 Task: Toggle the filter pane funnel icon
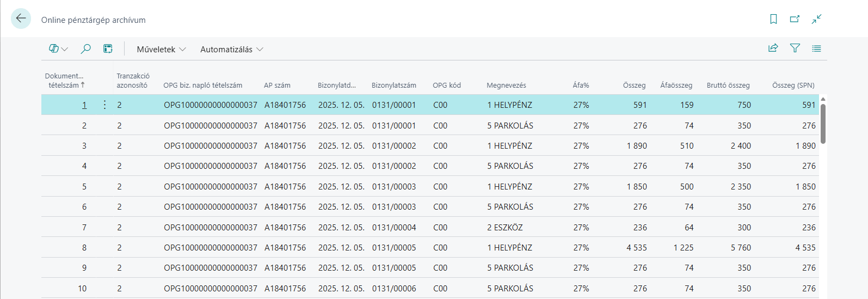click(795, 48)
